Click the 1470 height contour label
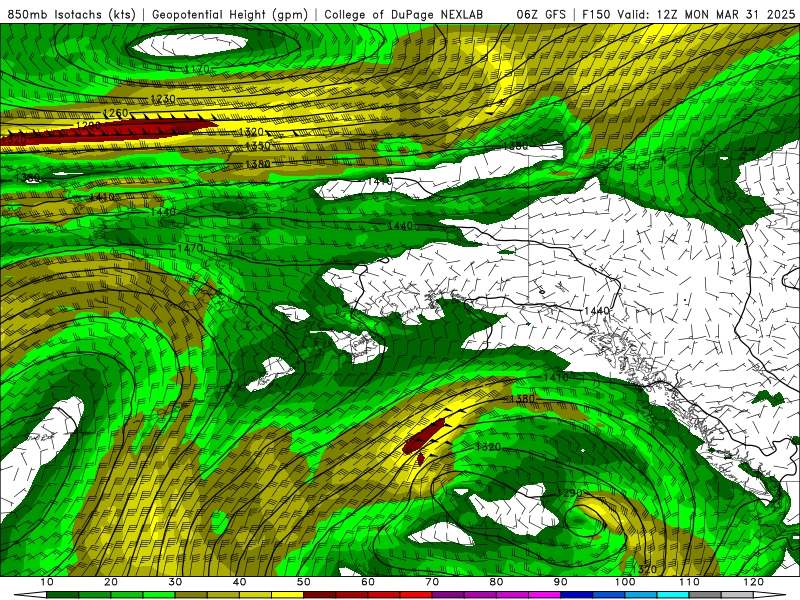 tap(190, 248)
